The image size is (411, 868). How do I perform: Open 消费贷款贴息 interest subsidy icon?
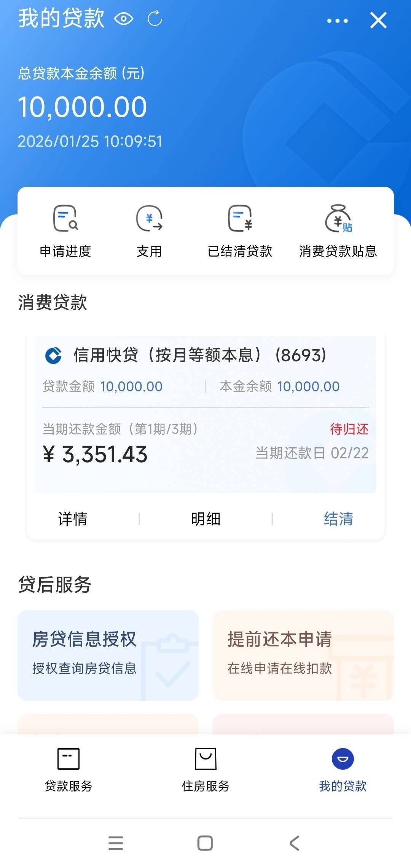[x=338, y=231]
